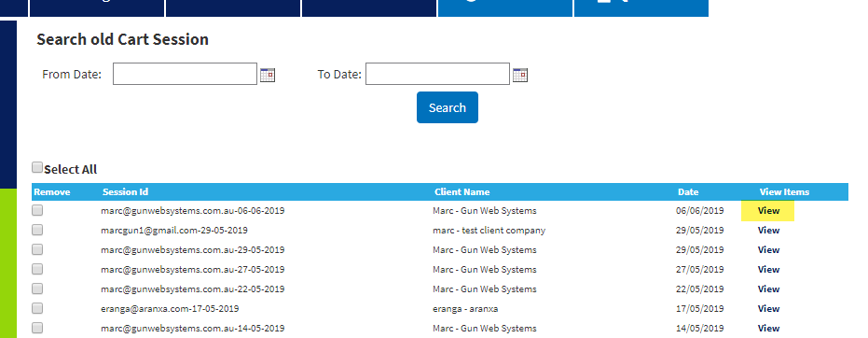Check Remove box for marc@gunwebsystems.com.au-29-05-2019 session
This screenshot has height=338, width=868.
[37, 249]
